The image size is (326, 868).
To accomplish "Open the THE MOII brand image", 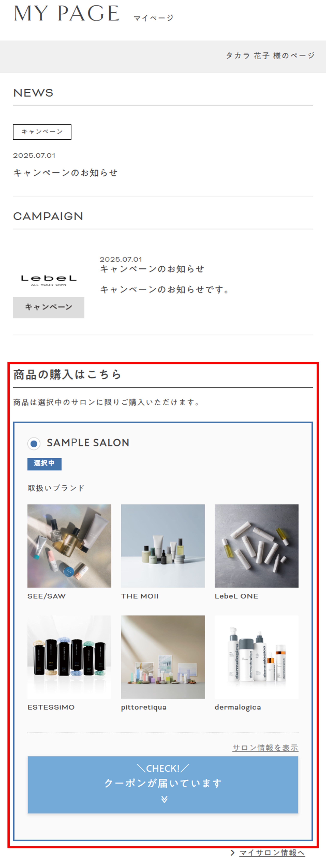I will pos(163,546).
